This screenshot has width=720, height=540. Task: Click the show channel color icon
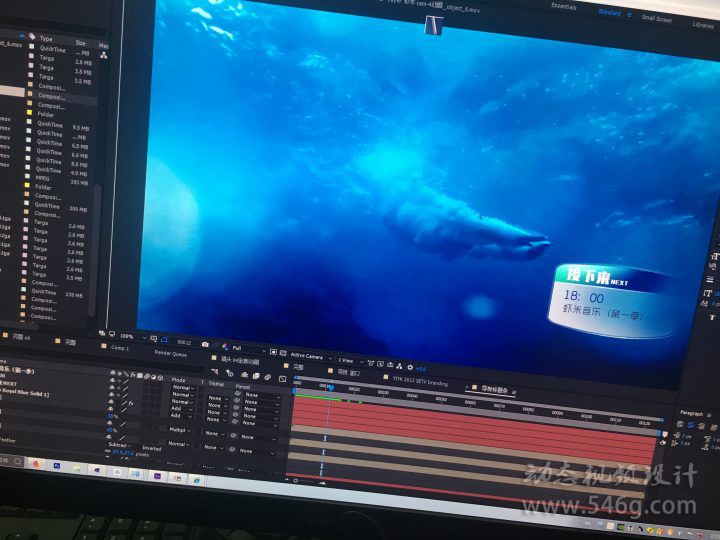pos(225,346)
